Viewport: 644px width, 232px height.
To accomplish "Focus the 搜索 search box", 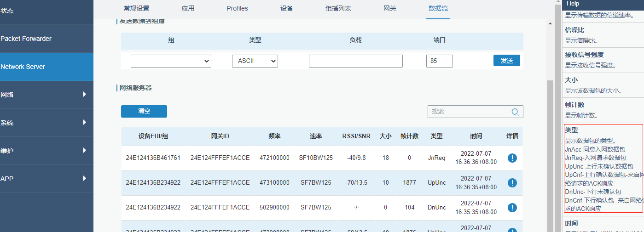I will (476, 112).
